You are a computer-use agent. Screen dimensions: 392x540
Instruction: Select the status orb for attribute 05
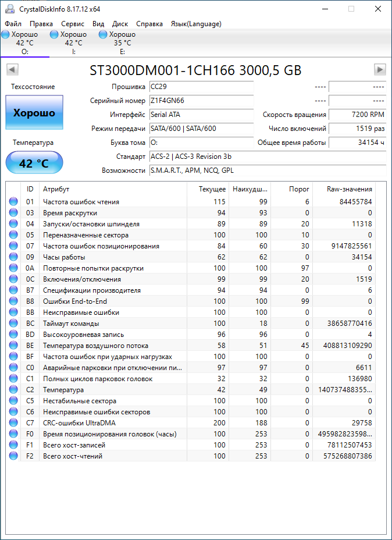(13, 235)
